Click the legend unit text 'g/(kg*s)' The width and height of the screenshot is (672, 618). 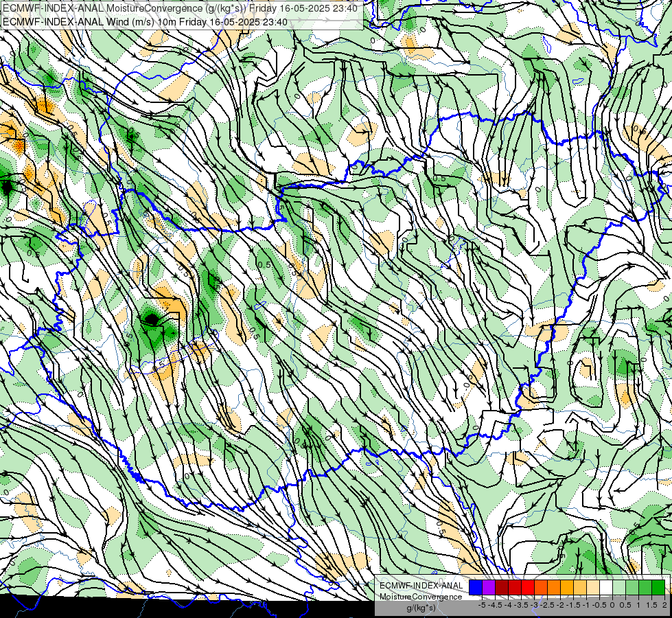[421, 608]
